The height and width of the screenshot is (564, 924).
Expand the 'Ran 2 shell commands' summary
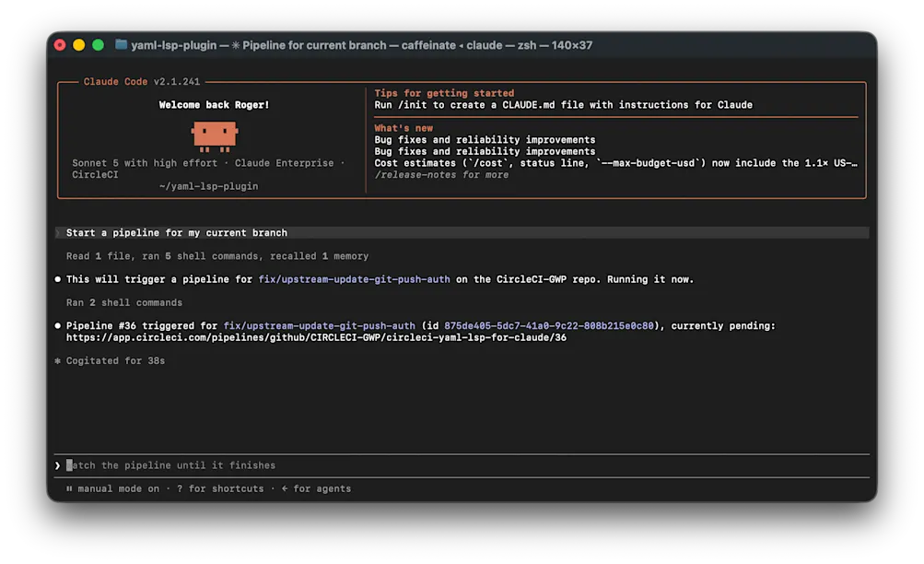click(123, 303)
